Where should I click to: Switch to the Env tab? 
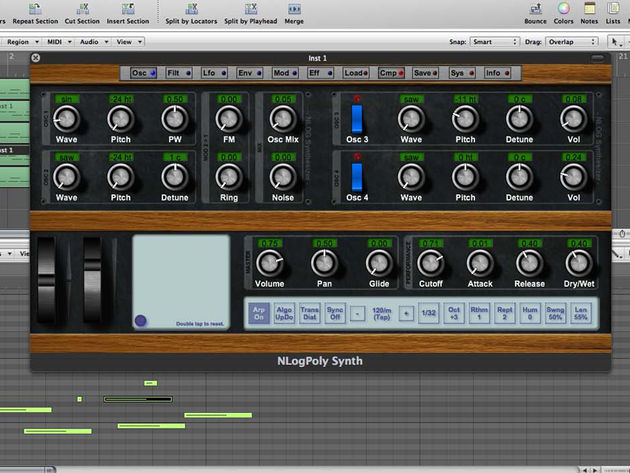point(250,73)
